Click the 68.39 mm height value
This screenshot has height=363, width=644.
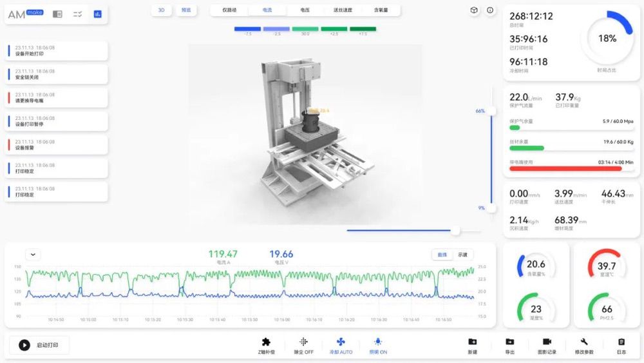point(570,221)
